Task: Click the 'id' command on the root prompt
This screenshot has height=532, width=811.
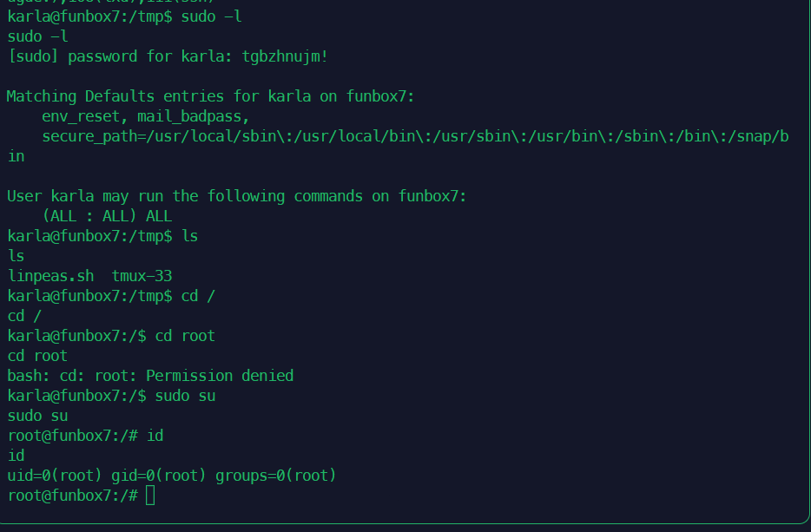Action: click(x=155, y=436)
